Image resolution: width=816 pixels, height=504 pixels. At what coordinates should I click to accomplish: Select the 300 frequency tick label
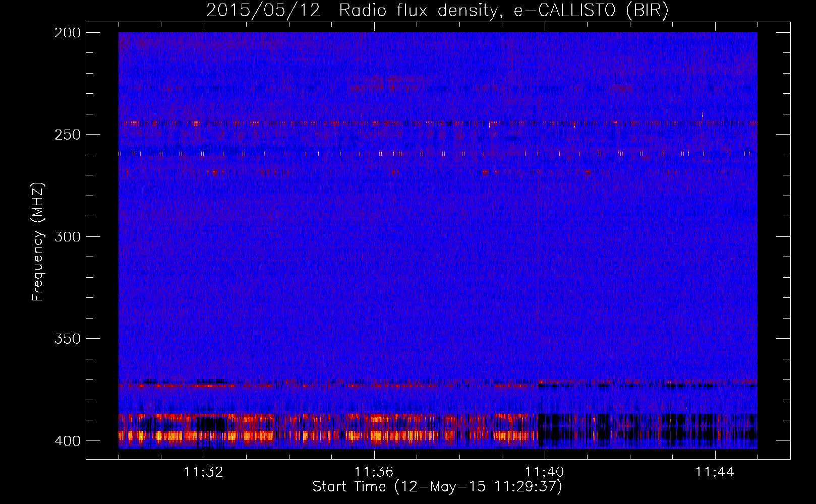point(67,236)
